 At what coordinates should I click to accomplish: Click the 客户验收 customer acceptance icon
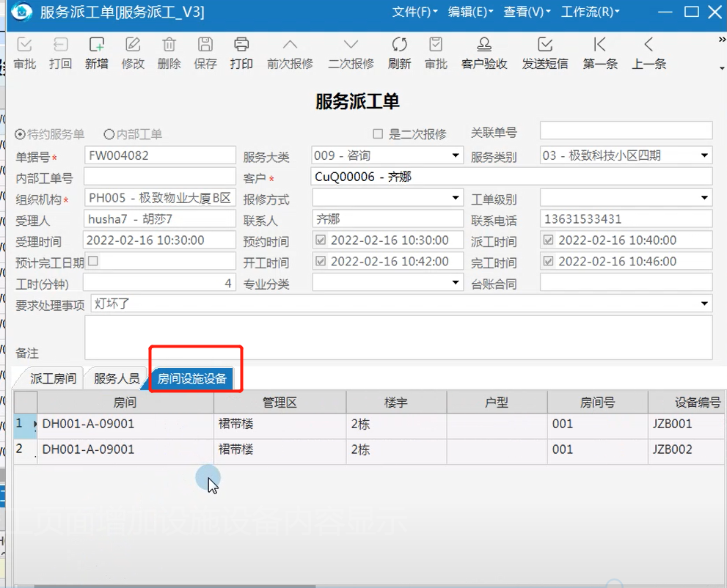[484, 45]
